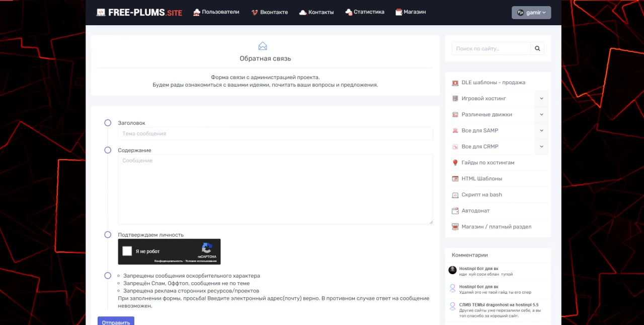The image size is (644, 325).
Task: Click the Комментарии heading text
Action: click(x=469, y=255)
